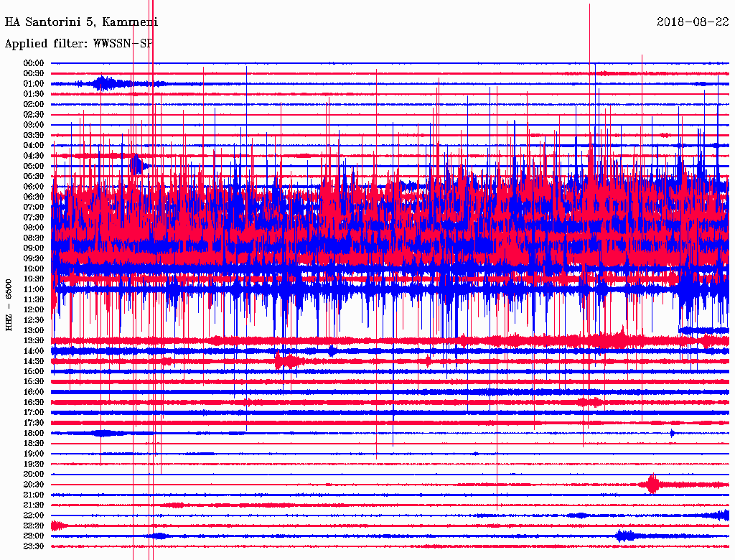Click the 14:00 time label
Screen dimensions: 735x560
point(34,351)
